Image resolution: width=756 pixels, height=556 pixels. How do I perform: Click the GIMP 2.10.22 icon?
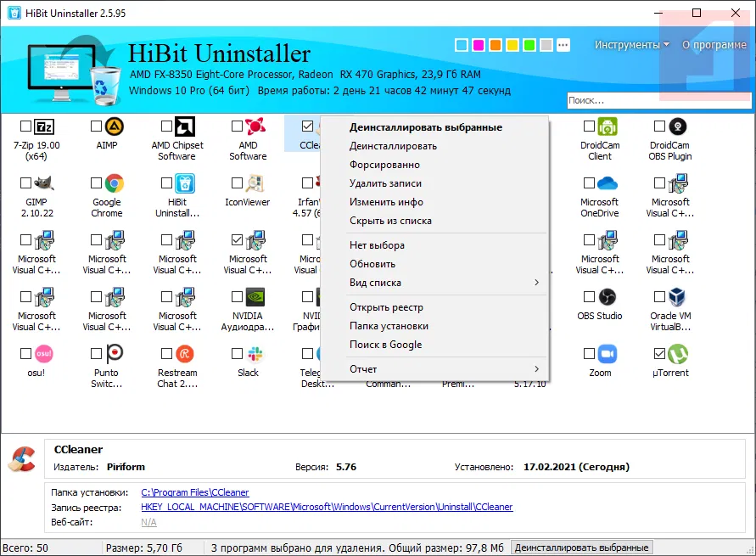click(44, 183)
